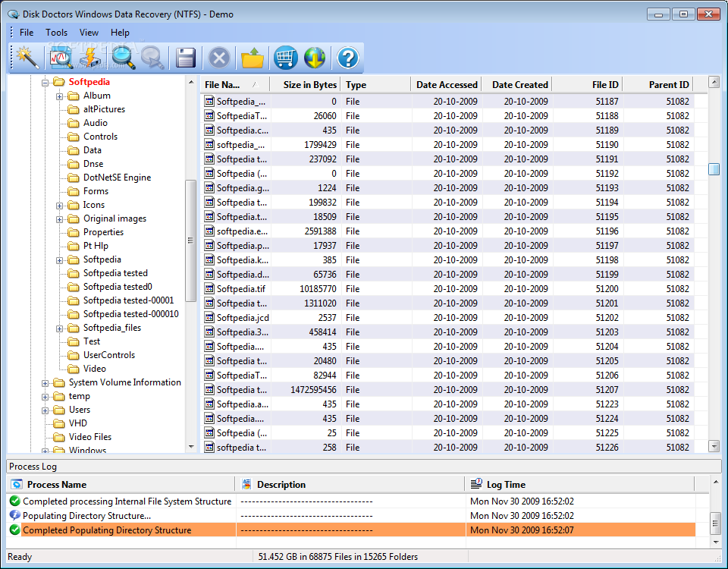This screenshot has width=728, height=569.
Task: Click the folder with green arrow icon
Action: 253,58
